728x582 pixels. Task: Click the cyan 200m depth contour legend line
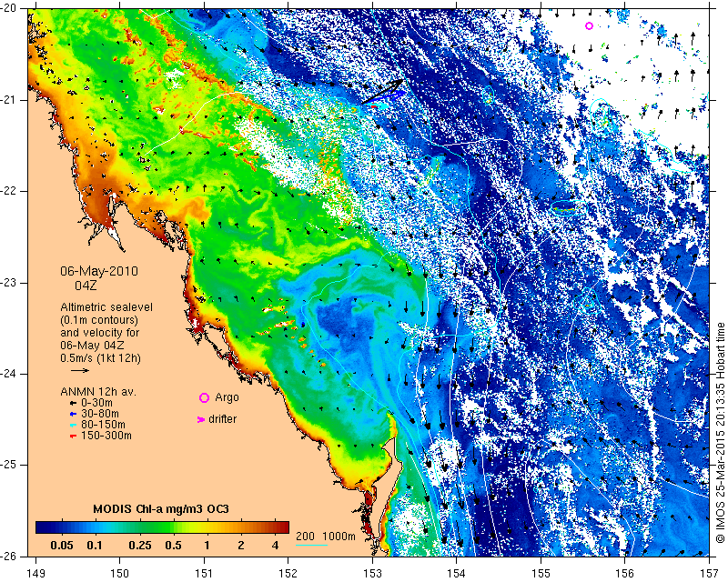pos(311,545)
